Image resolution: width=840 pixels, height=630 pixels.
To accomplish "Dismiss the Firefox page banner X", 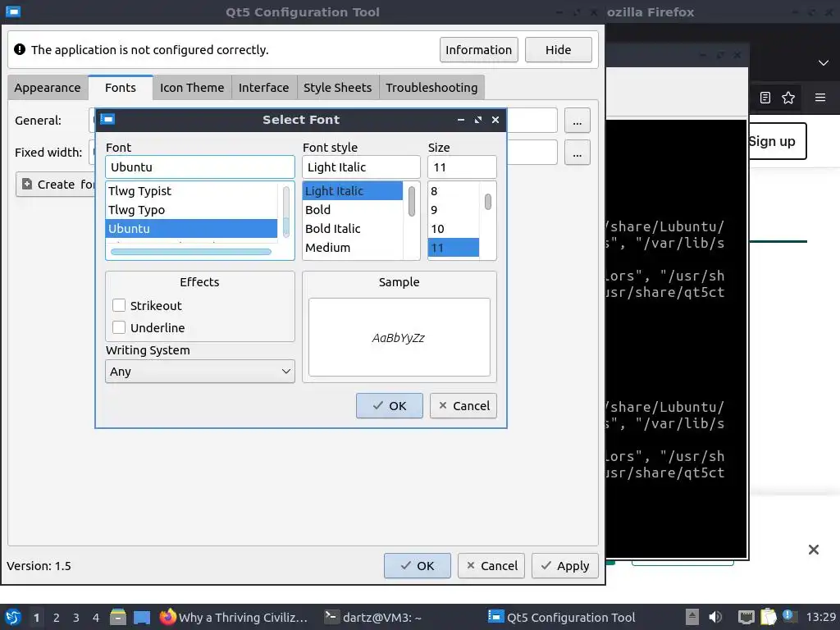I will click(813, 549).
